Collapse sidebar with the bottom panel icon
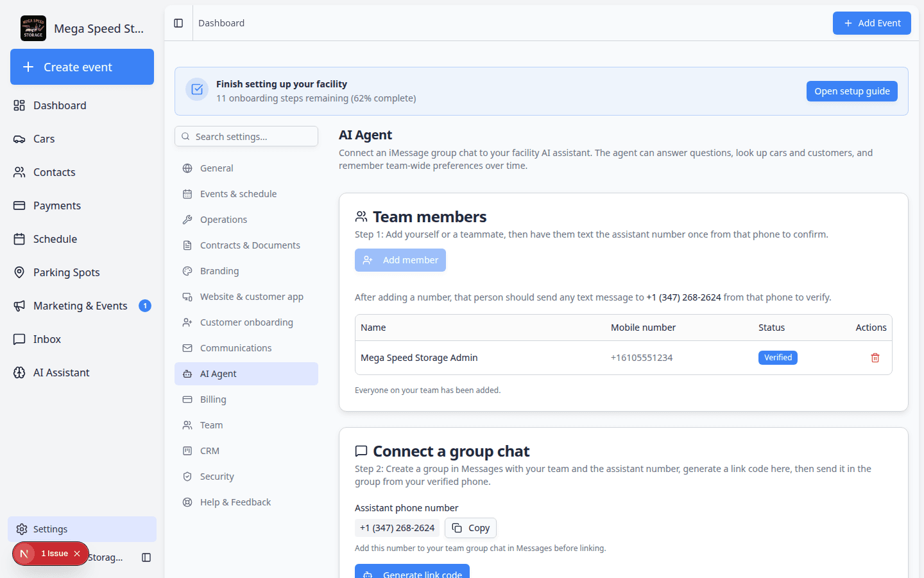The image size is (924, 578). click(x=146, y=557)
